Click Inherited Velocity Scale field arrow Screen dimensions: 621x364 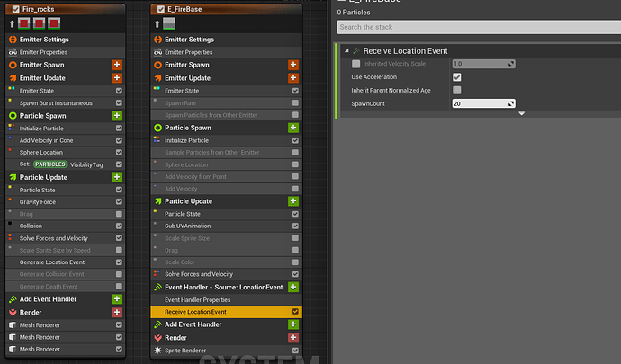[x=511, y=64]
